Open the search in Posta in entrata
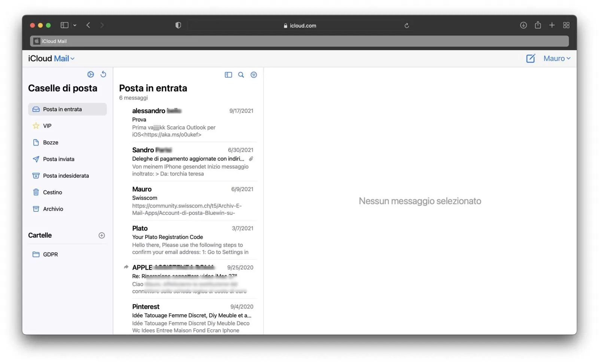Viewport: 599px width, 364px height. (241, 75)
